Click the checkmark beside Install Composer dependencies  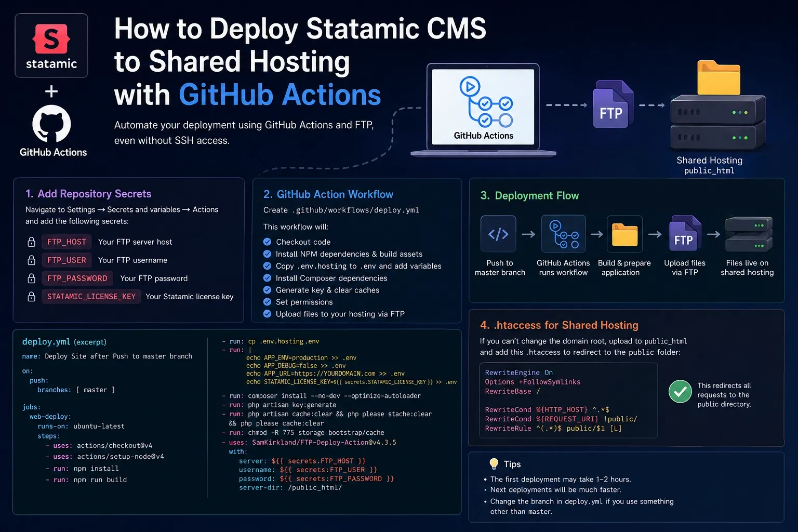tap(268, 278)
